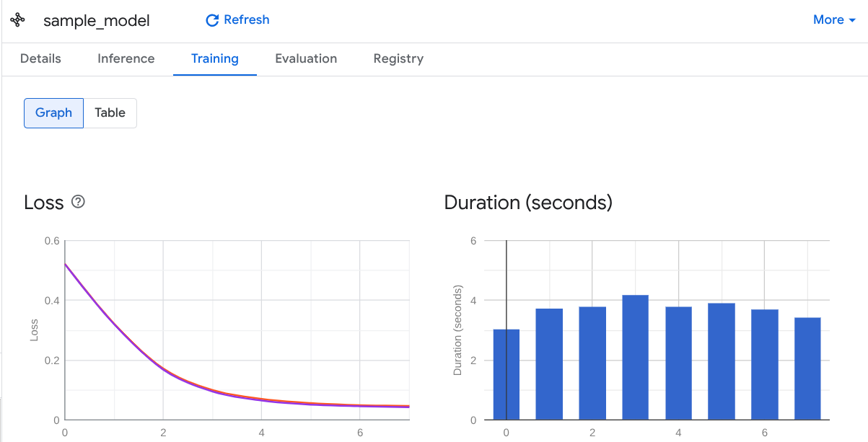Click the tallest duration bar at iteration 3

pos(636,358)
